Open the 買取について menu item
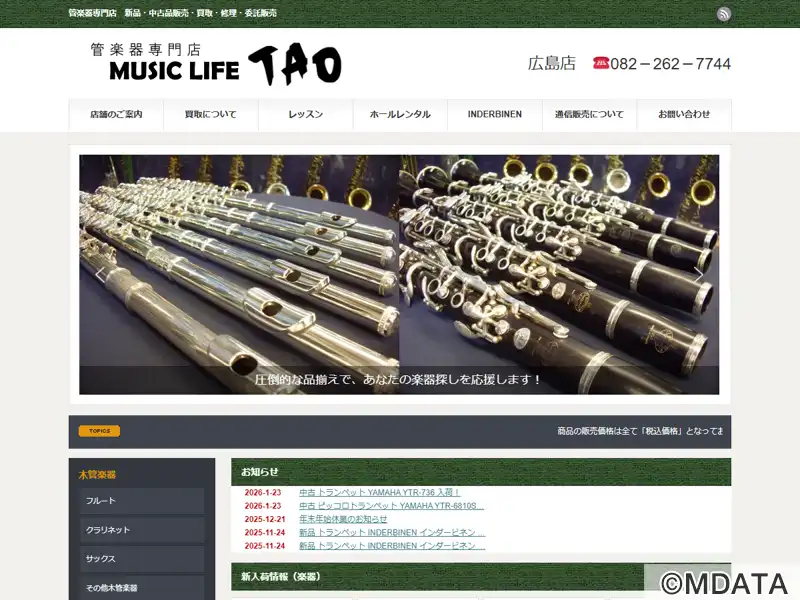 [211, 115]
